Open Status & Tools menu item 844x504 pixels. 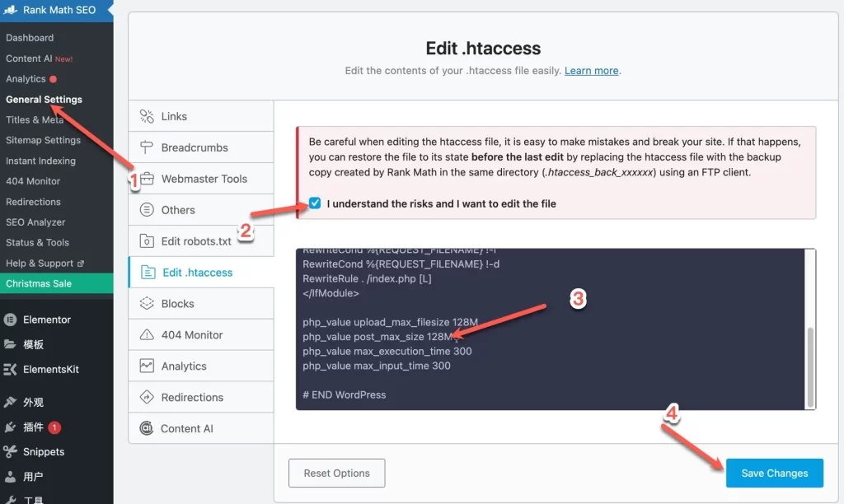tap(37, 242)
